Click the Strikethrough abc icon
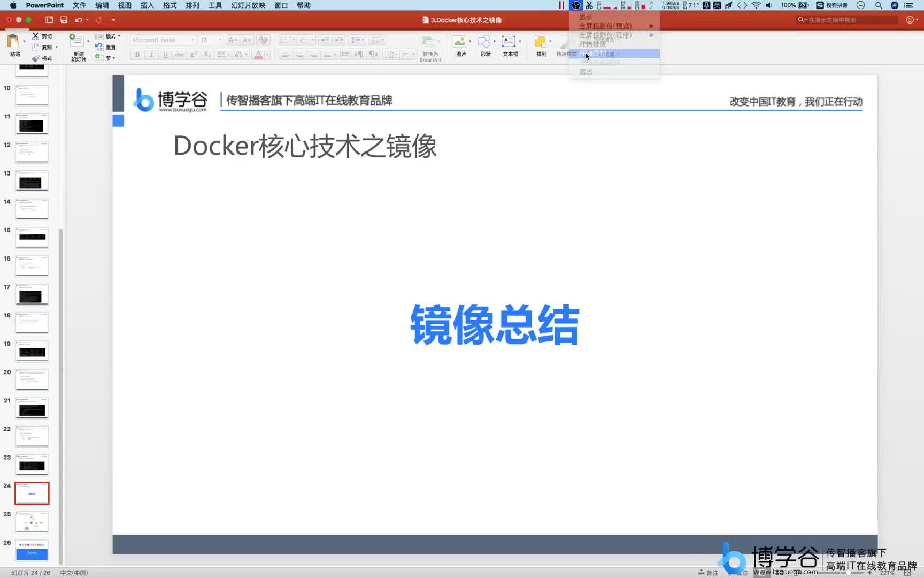The height and width of the screenshot is (578, 924). [x=180, y=55]
